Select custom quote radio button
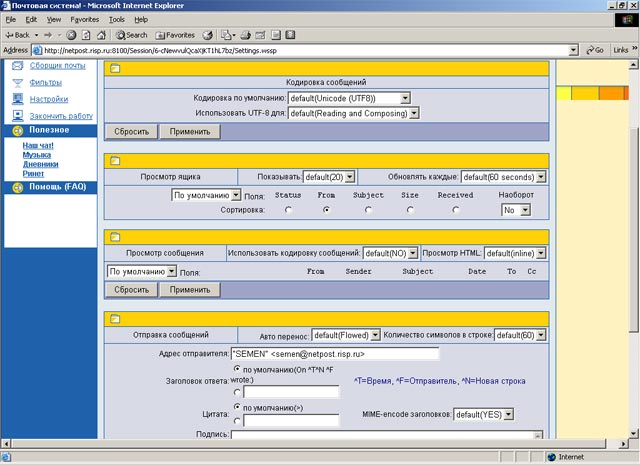Image resolution: width=640 pixels, height=465 pixels. [x=237, y=421]
